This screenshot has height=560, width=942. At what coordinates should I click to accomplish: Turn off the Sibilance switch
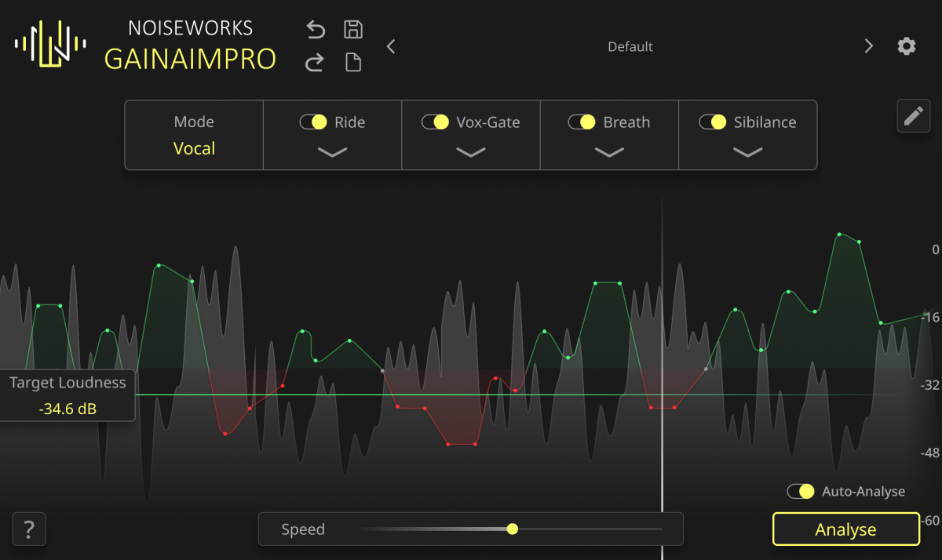point(713,122)
